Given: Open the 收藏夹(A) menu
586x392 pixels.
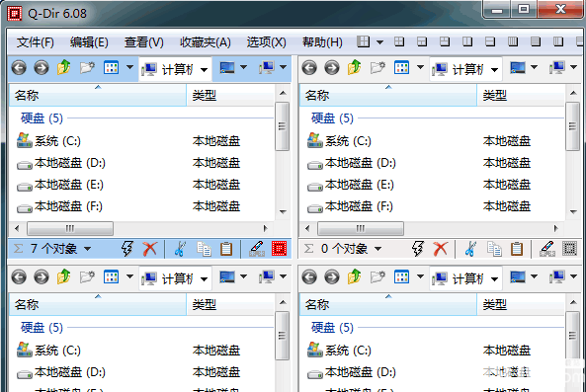Looking at the screenshot, I should [206, 42].
